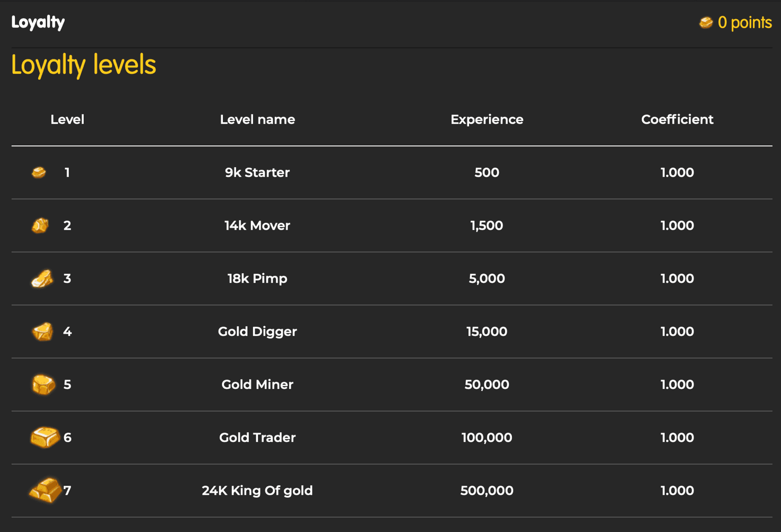Open the 0 points balance

tap(744, 22)
